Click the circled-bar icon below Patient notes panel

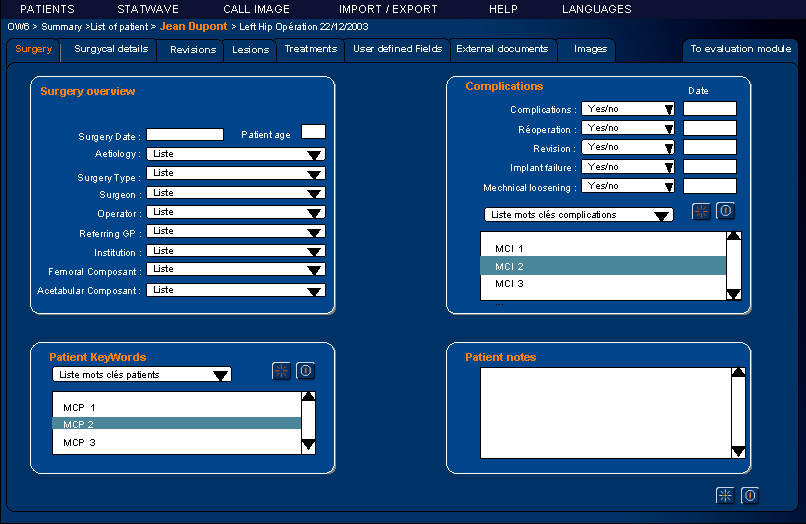coord(749,495)
